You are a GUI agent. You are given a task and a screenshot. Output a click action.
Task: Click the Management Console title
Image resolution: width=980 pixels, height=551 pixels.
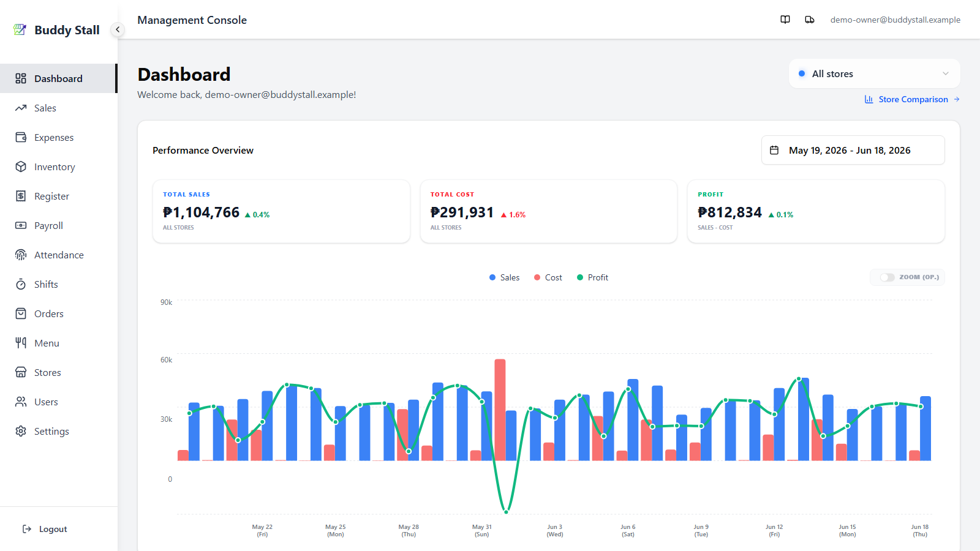192,20
